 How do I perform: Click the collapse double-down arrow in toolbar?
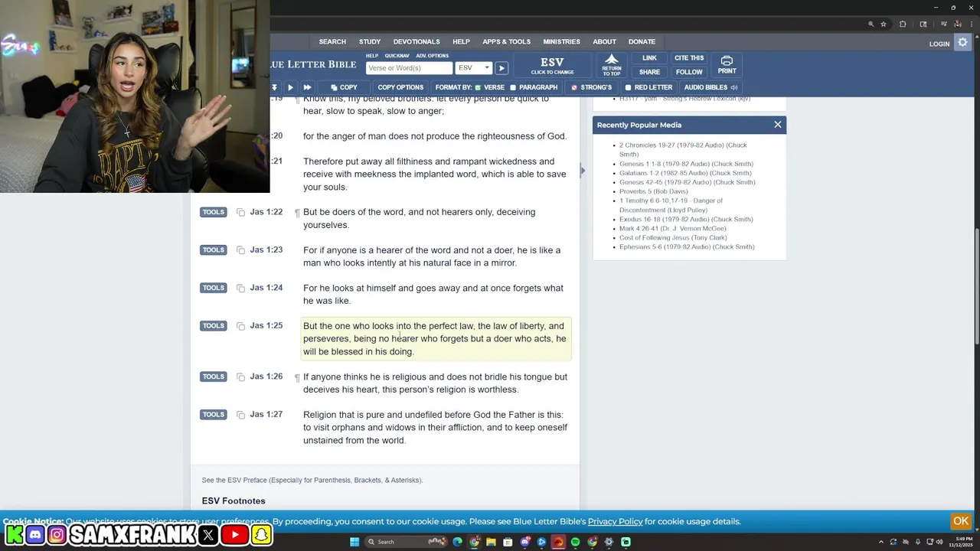pos(274,87)
